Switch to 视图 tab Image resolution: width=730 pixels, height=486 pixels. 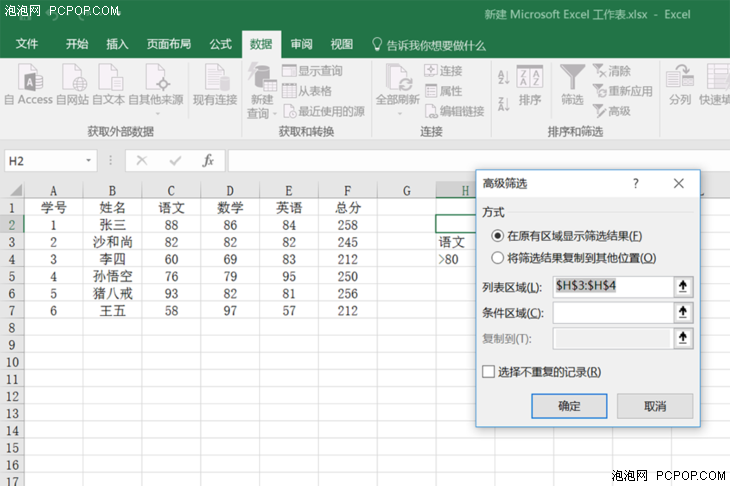[341, 44]
